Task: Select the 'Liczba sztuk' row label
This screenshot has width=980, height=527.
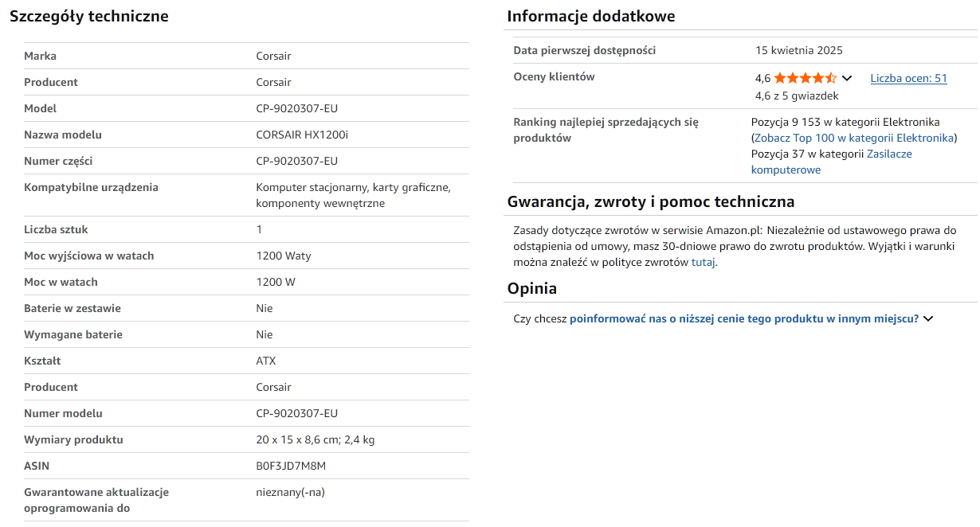Action: [x=56, y=229]
